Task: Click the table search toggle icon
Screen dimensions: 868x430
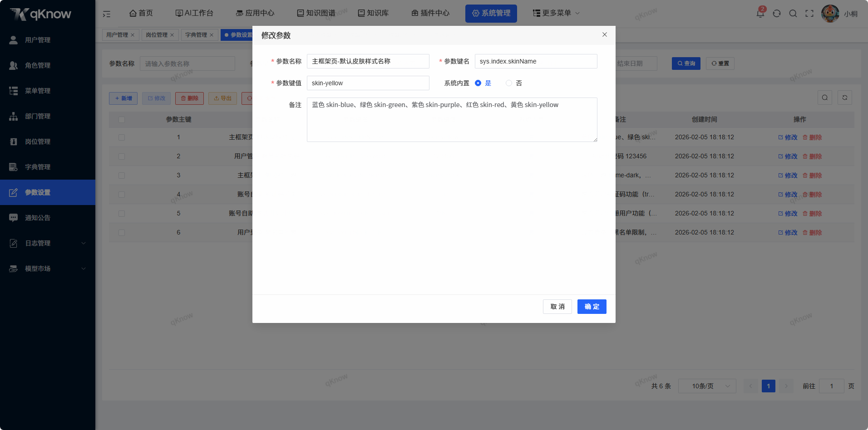Action: click(825, 98)
